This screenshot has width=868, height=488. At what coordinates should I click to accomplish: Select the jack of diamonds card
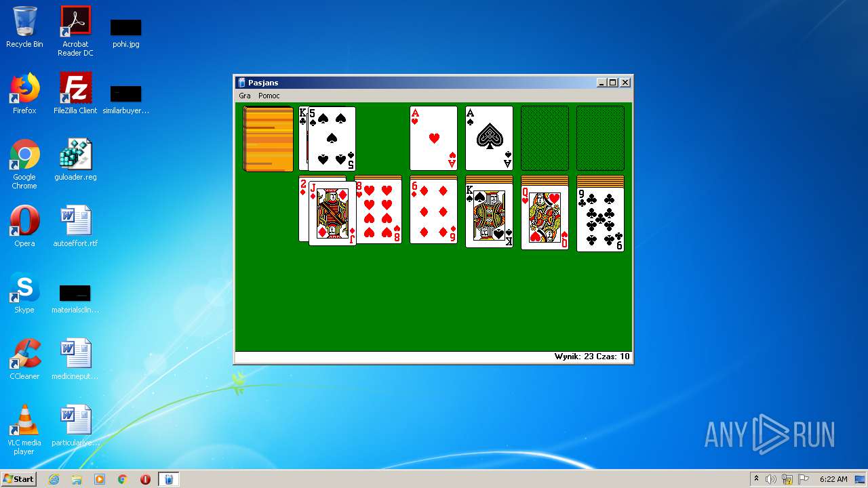[332, 213]
